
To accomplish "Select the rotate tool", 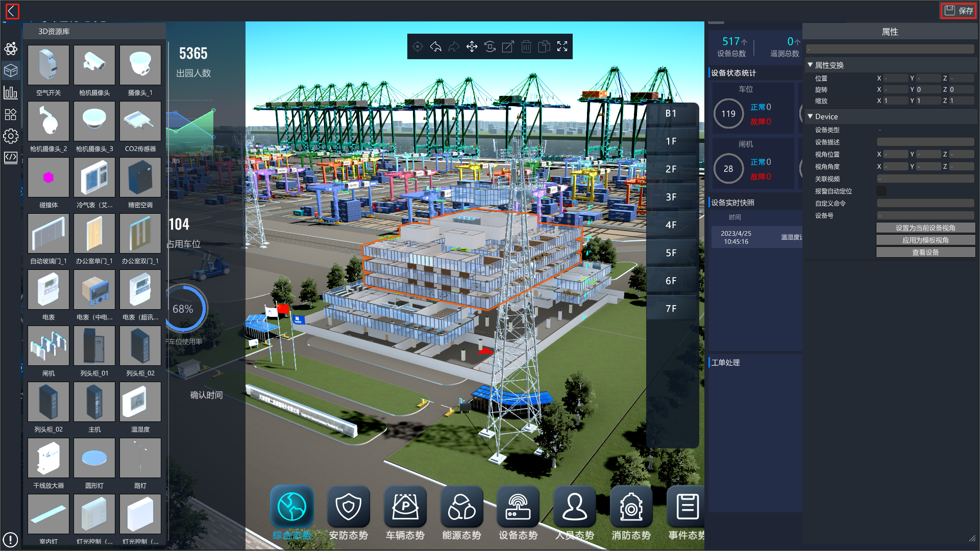I will tap(490, 47).
